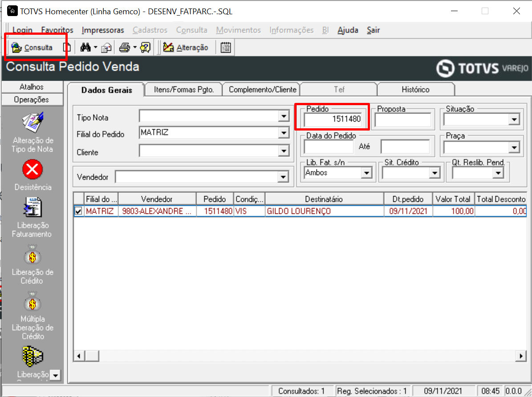
Task: Open the Impressoras menu
Action: pos(103,30)
